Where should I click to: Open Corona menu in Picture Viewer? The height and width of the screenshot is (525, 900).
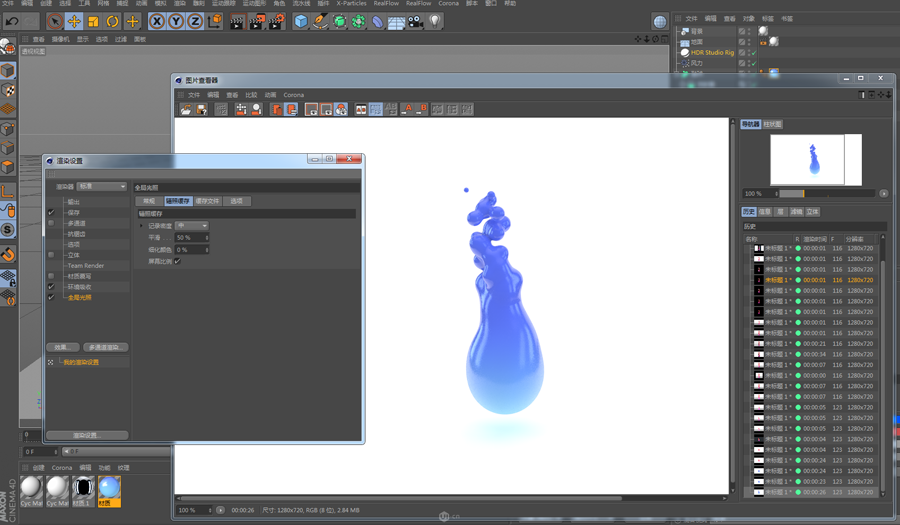(294, 95)
